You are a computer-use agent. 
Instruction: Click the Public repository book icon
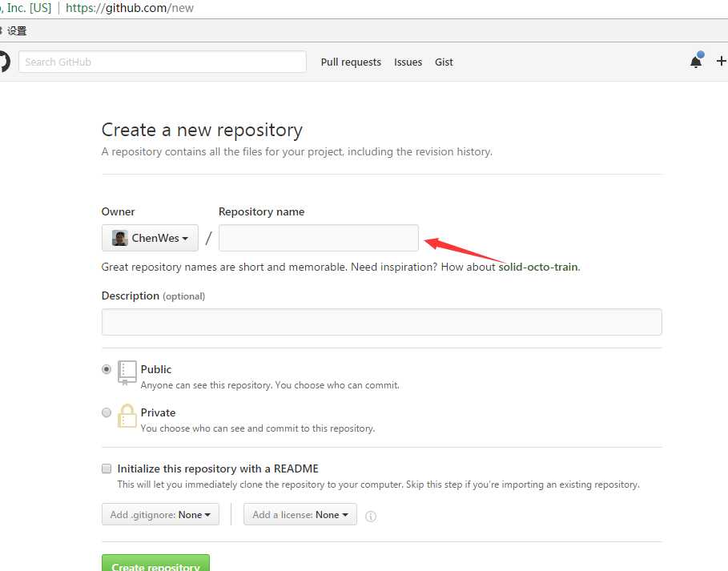[127, 372]
